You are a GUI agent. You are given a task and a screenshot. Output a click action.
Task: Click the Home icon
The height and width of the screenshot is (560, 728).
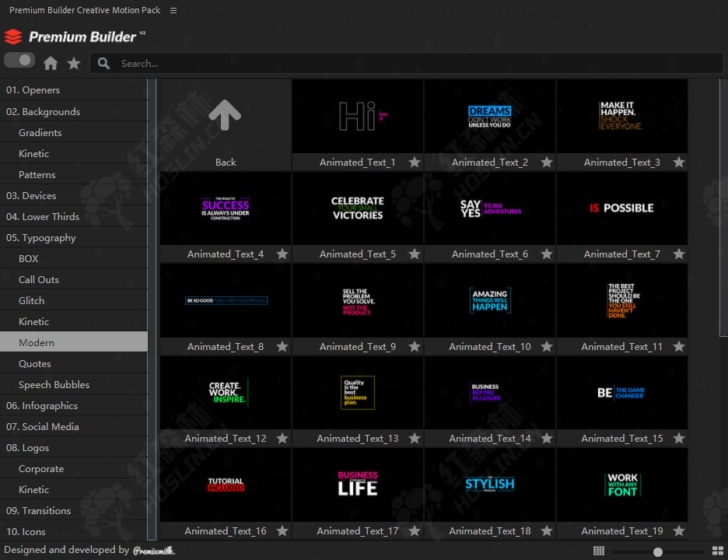(51, 63)
